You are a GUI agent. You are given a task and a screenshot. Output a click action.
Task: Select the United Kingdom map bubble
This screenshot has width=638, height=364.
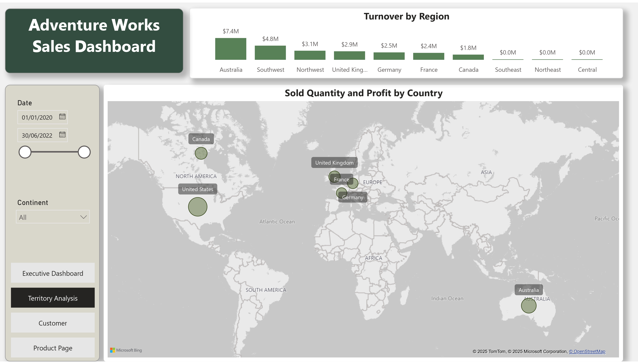334,177
